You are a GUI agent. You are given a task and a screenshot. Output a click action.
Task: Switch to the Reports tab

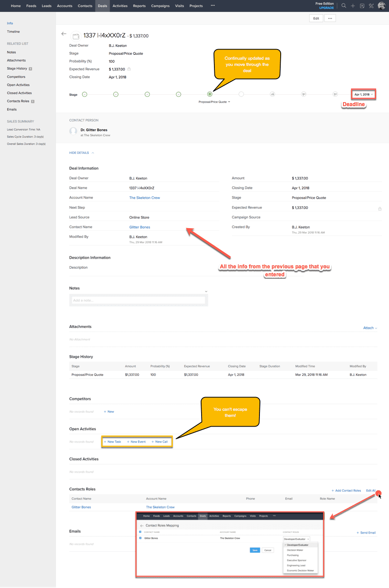coord(139,6)
